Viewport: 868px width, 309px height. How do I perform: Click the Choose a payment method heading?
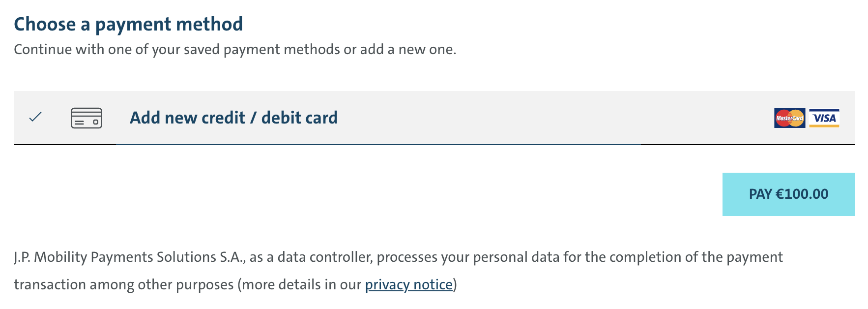coord(129,23)
